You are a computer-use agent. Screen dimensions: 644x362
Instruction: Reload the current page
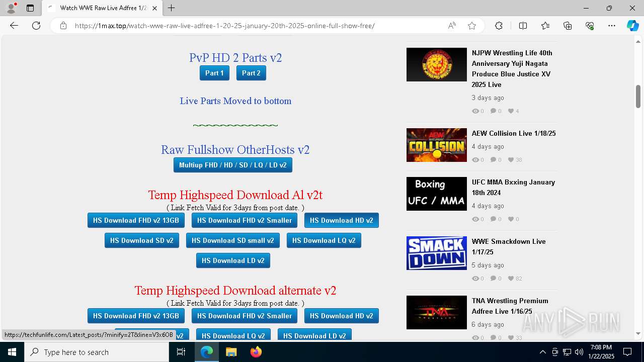[x=36, y=26]
